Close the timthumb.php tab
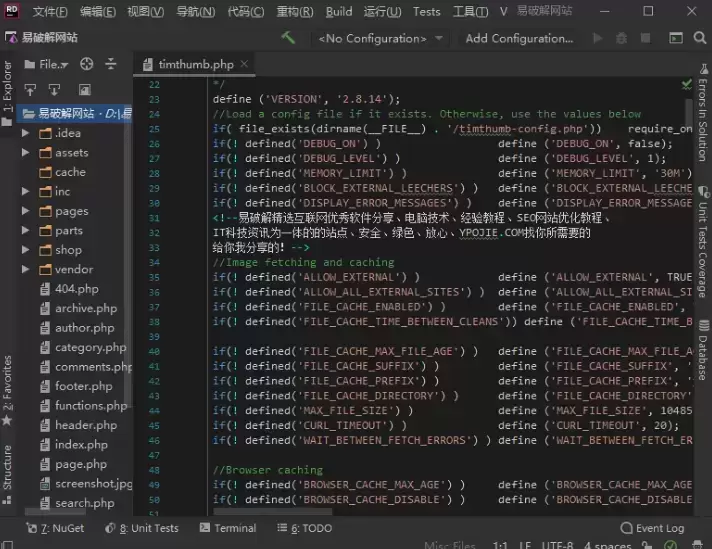This screenshot has width=712, height=549. pyautogui.click(x=244, y=64)
